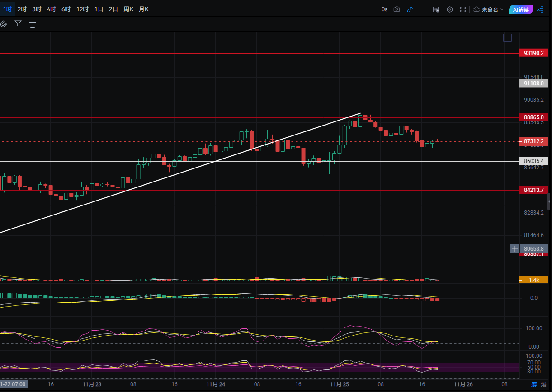Open the hexagon chart settings icon

point(450,9)
